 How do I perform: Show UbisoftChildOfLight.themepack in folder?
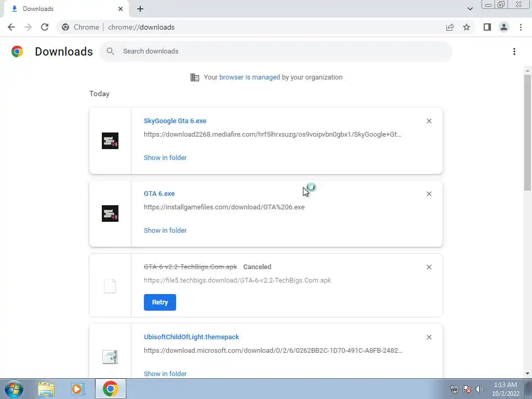pyautogui.click(x=165, y=374)
